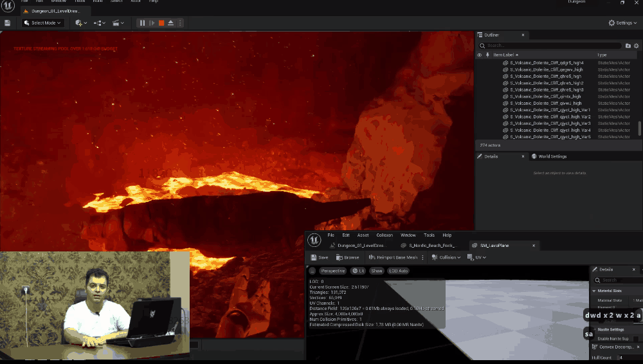Screen dimensions: 643x364
Task: Open the Outliner settings gear
Action: (637, 46)
